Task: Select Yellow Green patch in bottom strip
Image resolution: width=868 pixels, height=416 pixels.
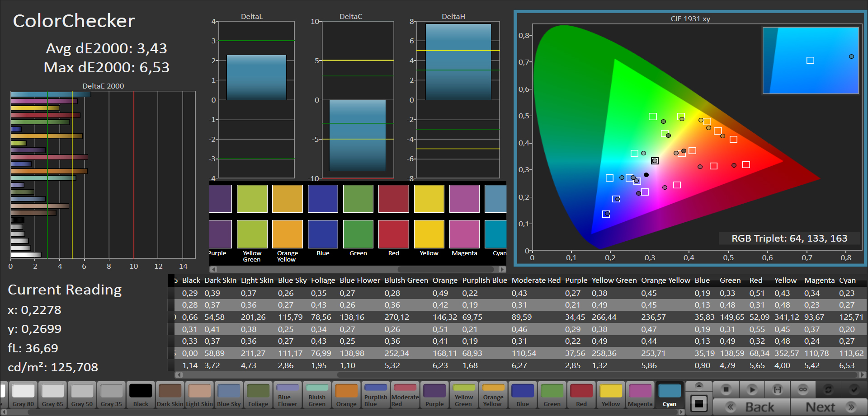Action: (x=464, y=395)
